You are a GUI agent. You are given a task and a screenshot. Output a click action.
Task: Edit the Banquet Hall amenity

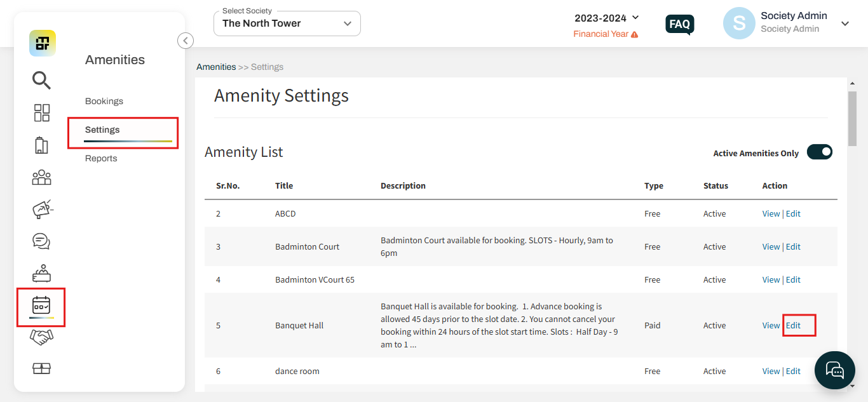tap(793, 325)
